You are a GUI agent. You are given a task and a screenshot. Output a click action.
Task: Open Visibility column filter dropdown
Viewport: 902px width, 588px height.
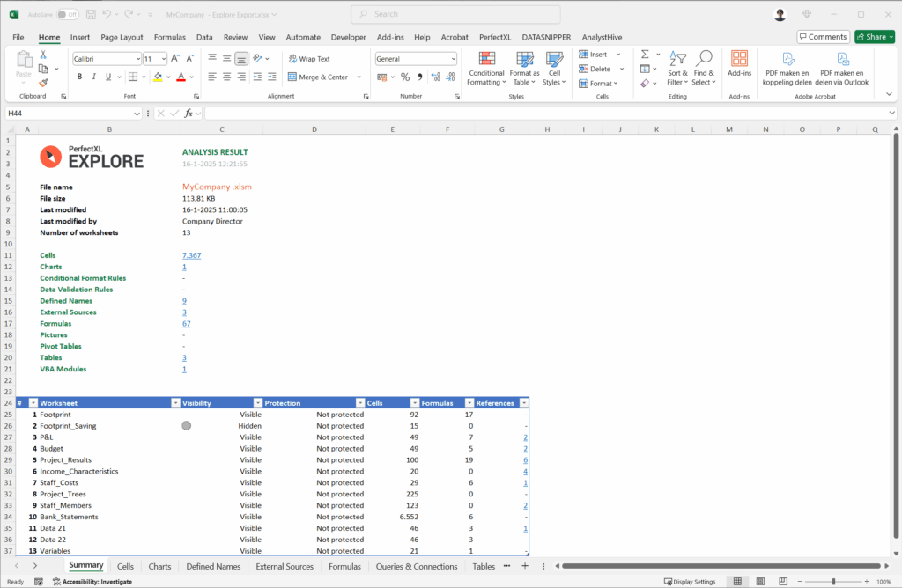258,403
